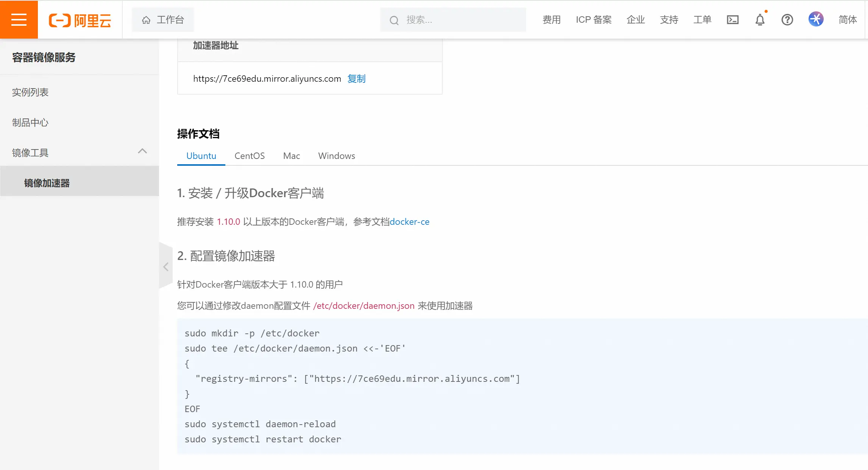Switch language via 简体
This screenshot has width=868, height=470.
847,20
